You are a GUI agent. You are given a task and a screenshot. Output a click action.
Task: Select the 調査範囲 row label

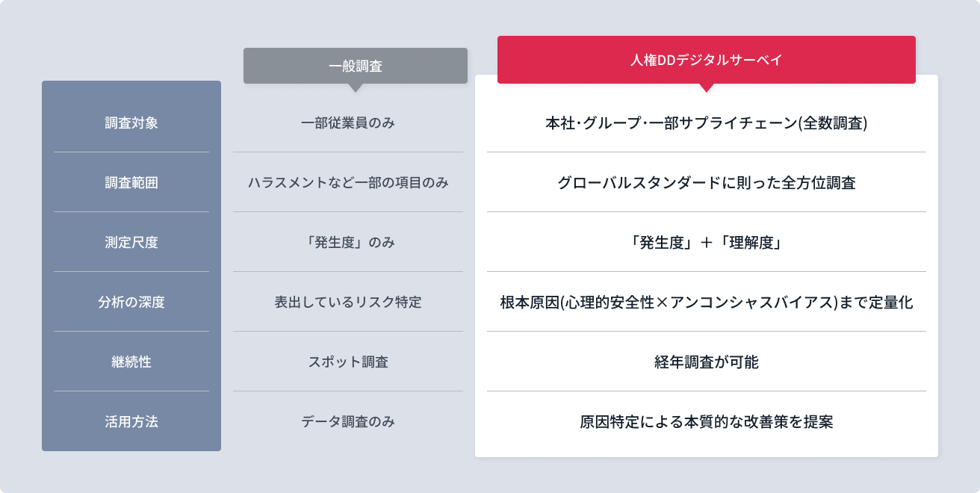[x=131, y=182]
